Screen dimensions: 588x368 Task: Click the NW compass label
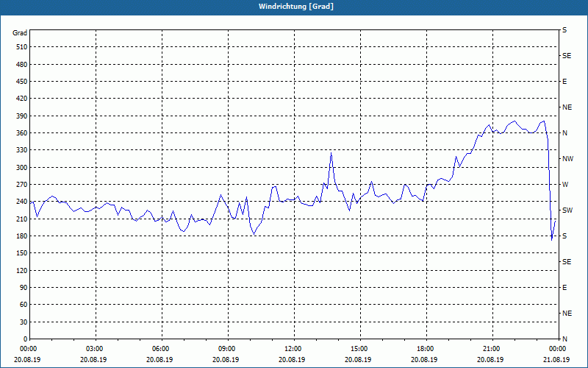tap(567, 159)
